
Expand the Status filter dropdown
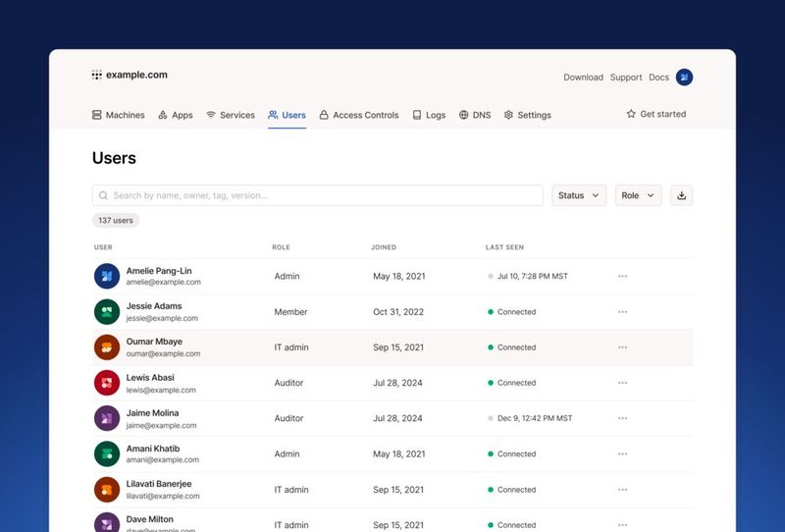coord(578,195)
